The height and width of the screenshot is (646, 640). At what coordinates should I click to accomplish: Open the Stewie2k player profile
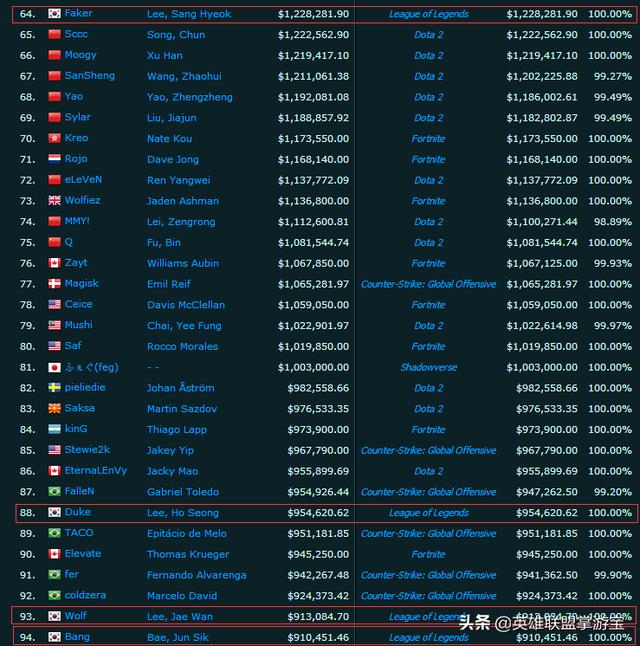click(87, 449)
